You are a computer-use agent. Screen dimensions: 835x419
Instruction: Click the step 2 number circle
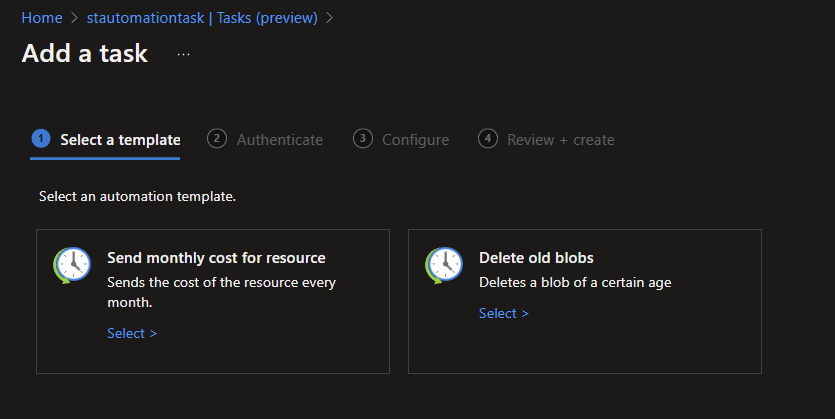(x=217, y=139)
